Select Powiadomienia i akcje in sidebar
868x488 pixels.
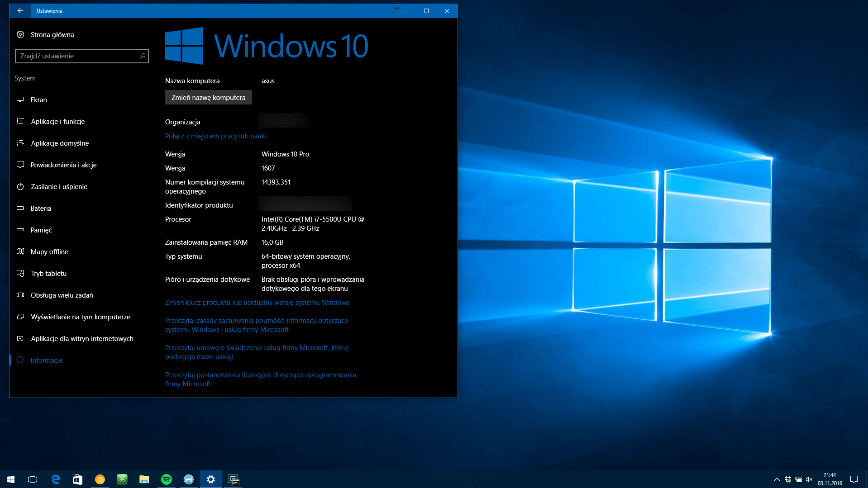[63, 165]
